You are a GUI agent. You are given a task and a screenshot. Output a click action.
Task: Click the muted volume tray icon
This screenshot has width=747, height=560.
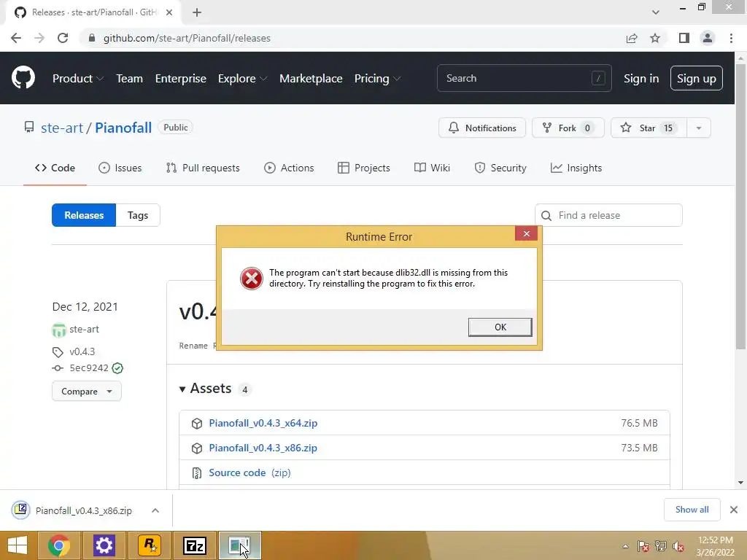click(x=678, y=546)
